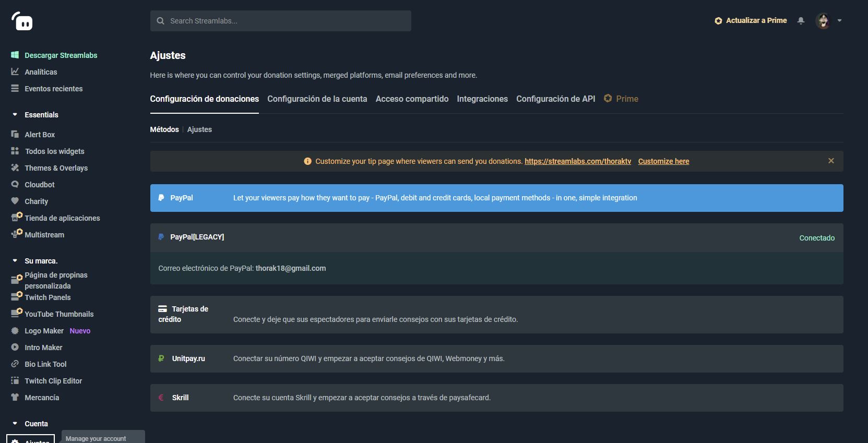Open Multistream in the sidebar
Screen dimensions: 868x443
tap(44, 235)
